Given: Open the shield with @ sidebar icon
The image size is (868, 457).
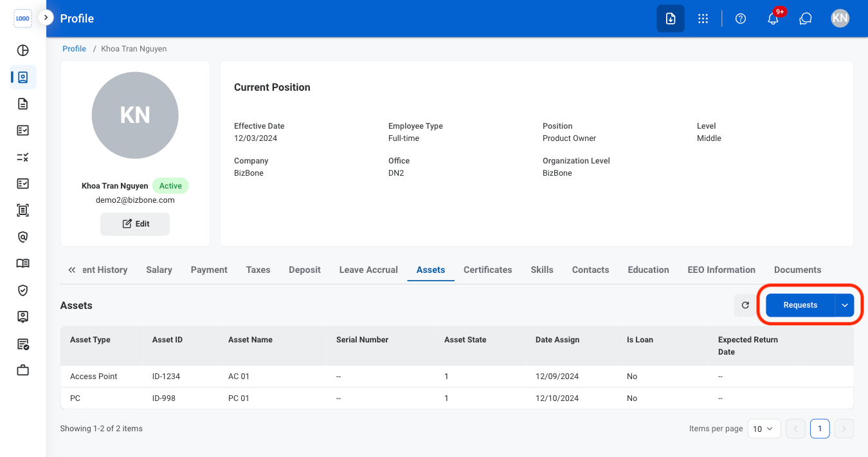Looking at the screenshot, I should point(23,237).
